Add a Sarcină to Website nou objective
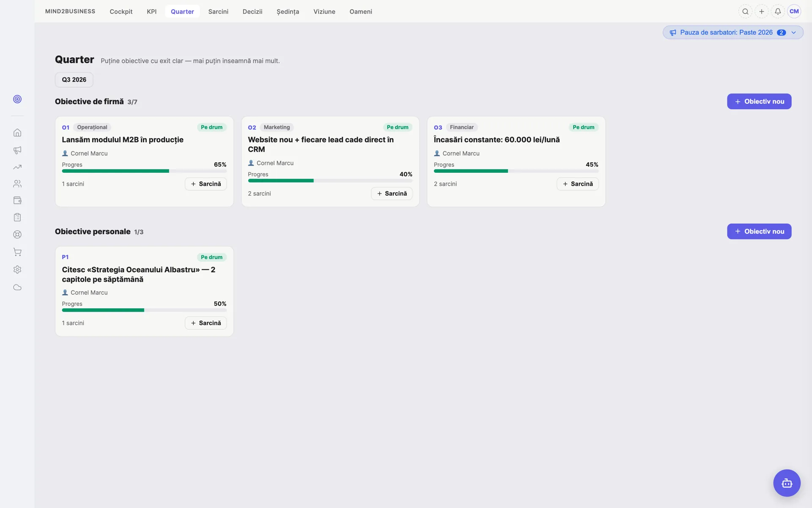 click(x=392, y=193)
